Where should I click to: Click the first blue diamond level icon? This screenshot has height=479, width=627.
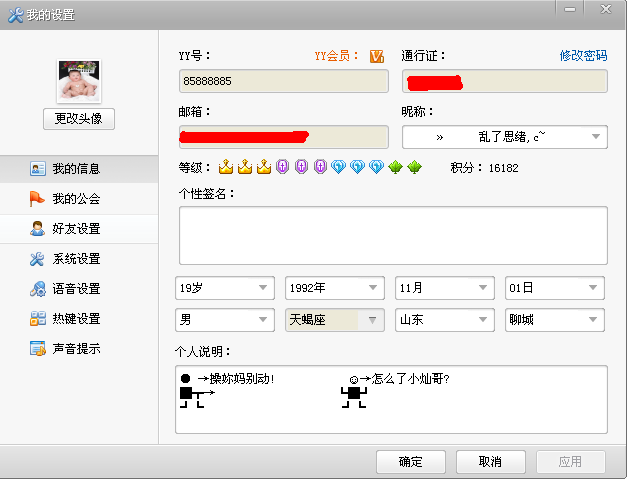tap(338, 167)
